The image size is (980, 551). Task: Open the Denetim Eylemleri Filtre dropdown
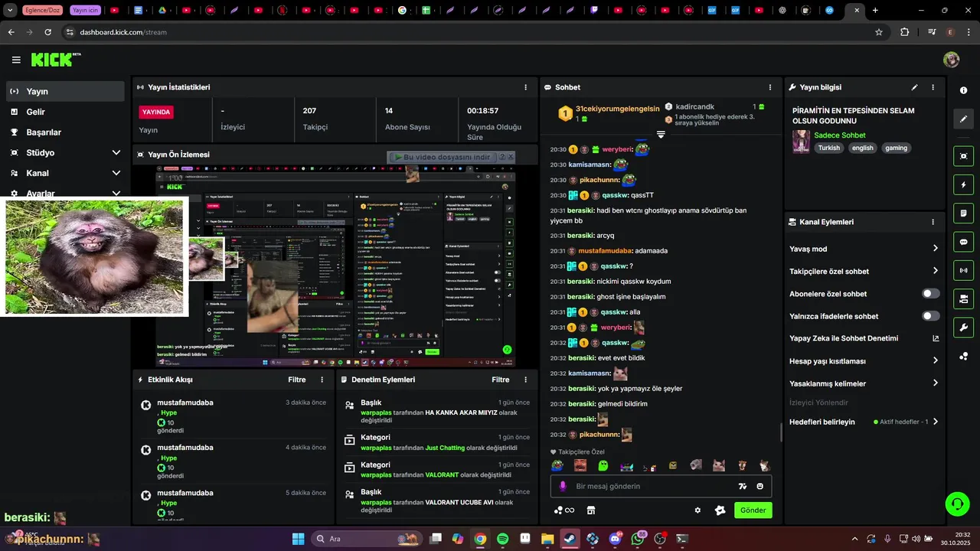pos(501,380)
